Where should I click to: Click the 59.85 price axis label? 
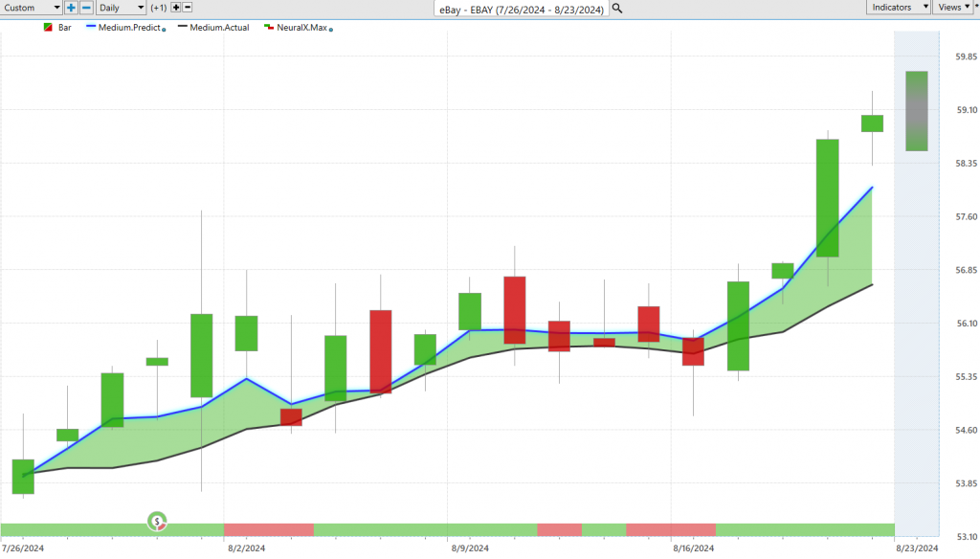966,56
